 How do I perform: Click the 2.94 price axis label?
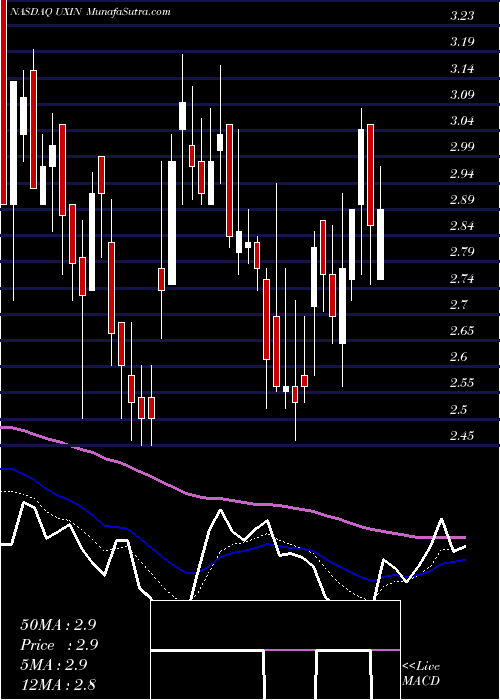point(462,174)
